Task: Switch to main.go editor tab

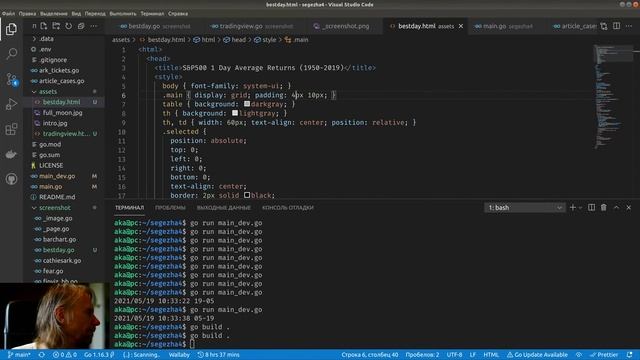Action: click(x=504, y=26)
